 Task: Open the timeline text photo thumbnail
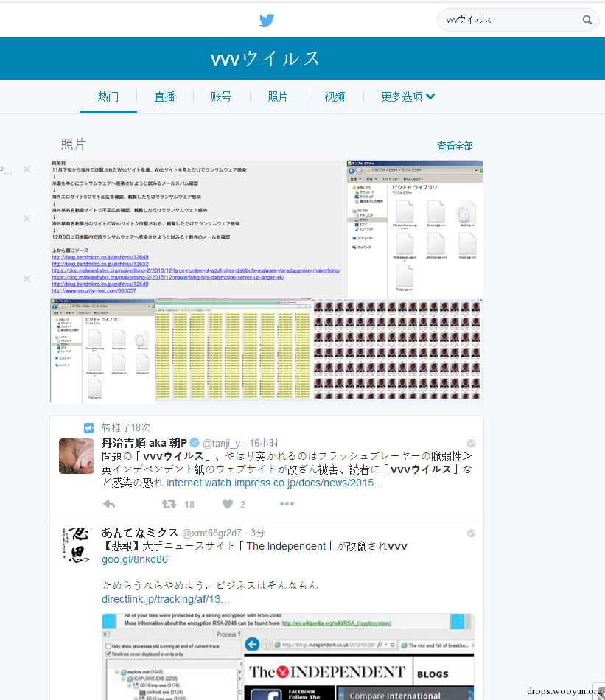point(197,228)
